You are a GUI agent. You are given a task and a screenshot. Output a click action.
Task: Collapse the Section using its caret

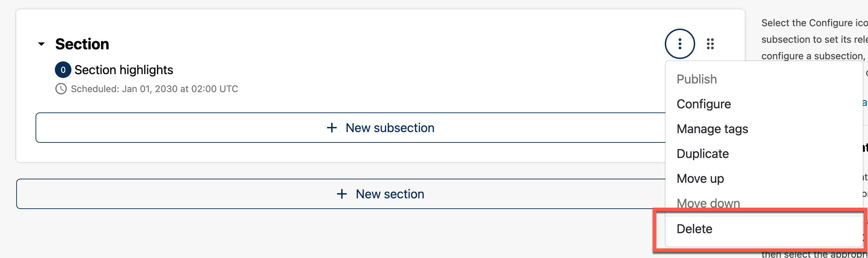point(41,44)
